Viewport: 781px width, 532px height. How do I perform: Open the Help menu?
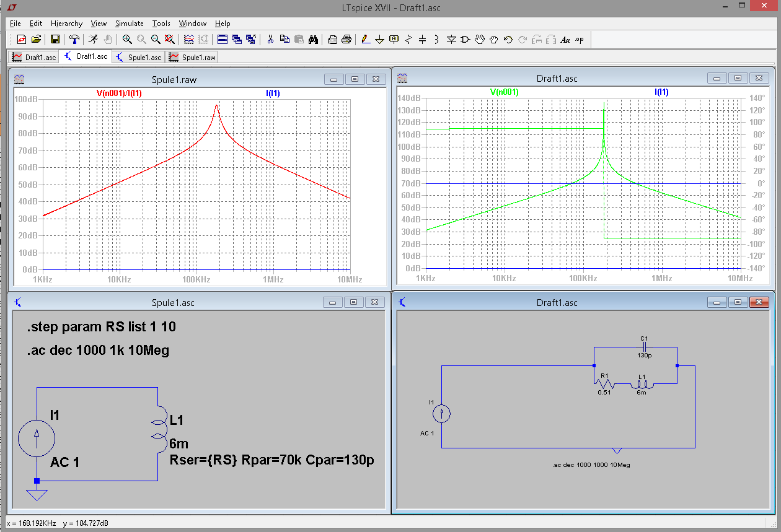(223, 24)
